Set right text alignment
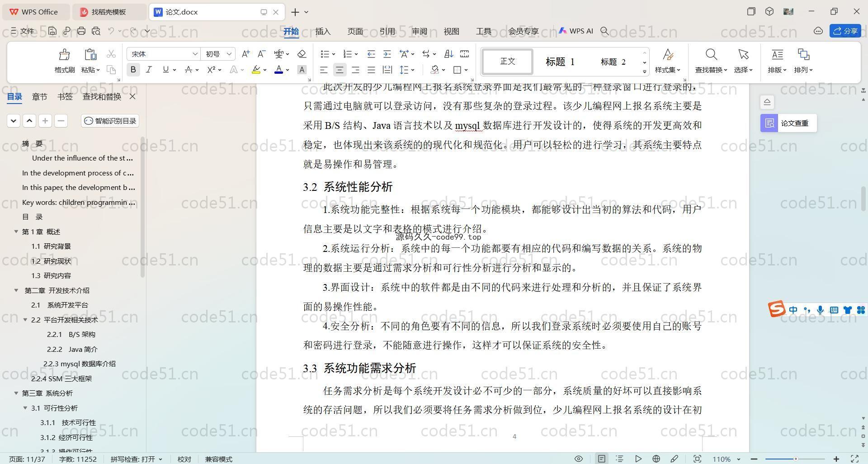 [355, 70]
